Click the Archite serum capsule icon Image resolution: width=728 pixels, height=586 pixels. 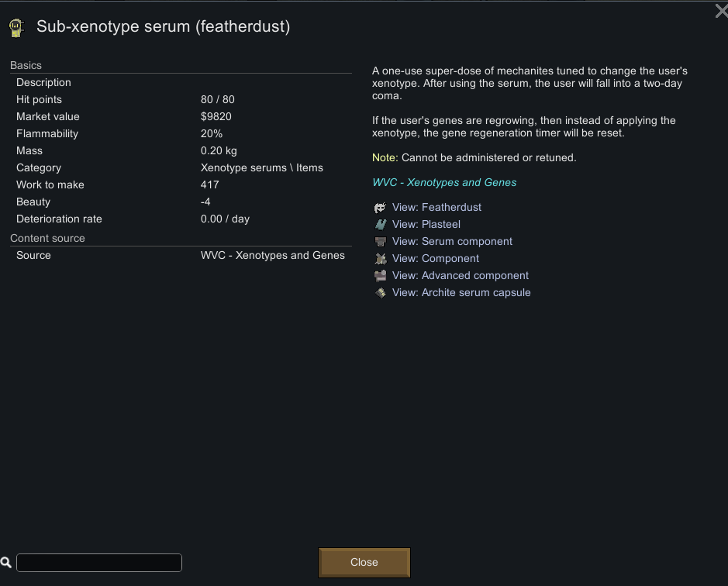pos(380,293)
